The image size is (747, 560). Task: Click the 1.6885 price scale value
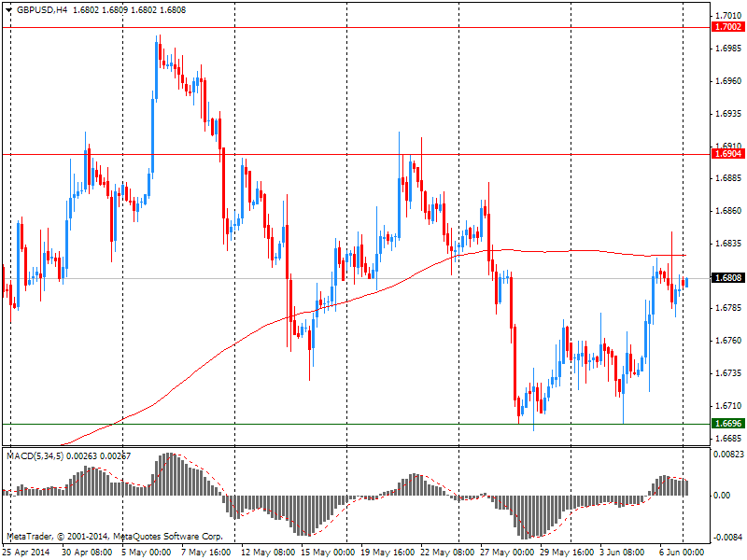(728, 178)
